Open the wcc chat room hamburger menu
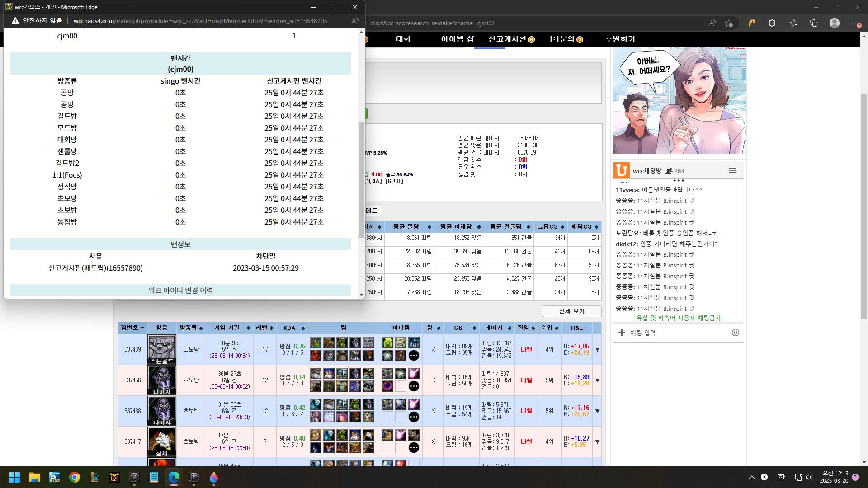The image size is (868, 488). pos(733,170)
